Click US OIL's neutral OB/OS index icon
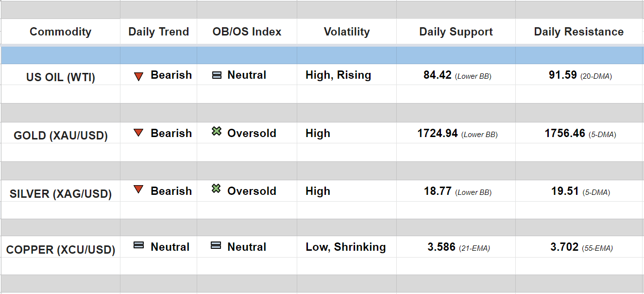Image resolution: width=644 pixels, height=294 pixels. [217, 75]
